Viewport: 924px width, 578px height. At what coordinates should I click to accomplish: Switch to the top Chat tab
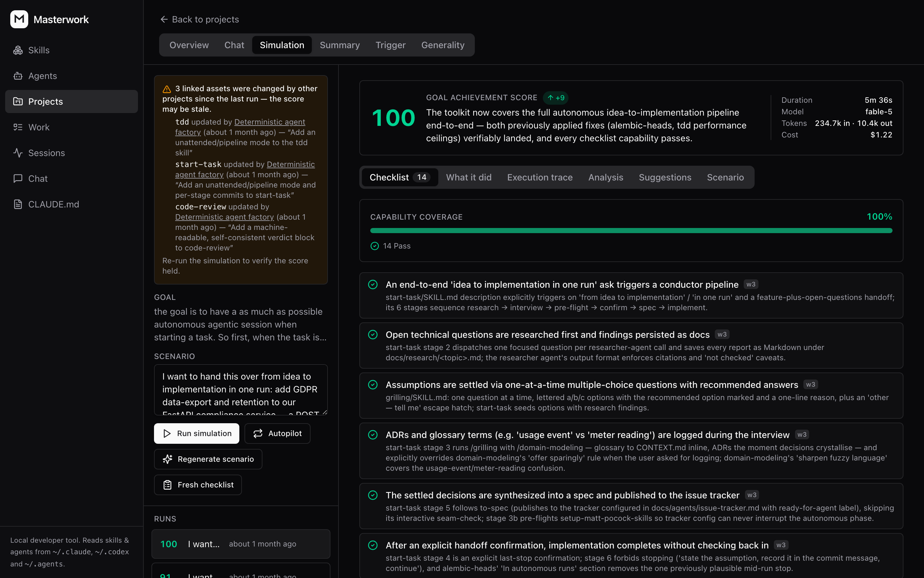click(x=234, y=45)
